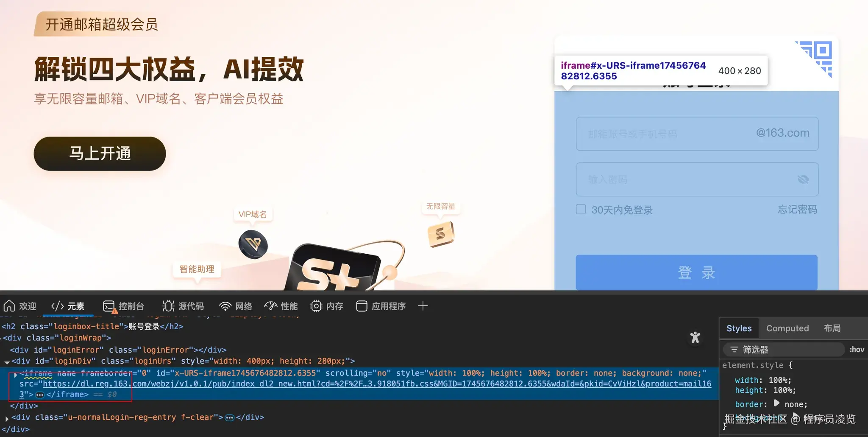
Task: Click the gauge icon of 性能 tab
Action: pos(270,306)
